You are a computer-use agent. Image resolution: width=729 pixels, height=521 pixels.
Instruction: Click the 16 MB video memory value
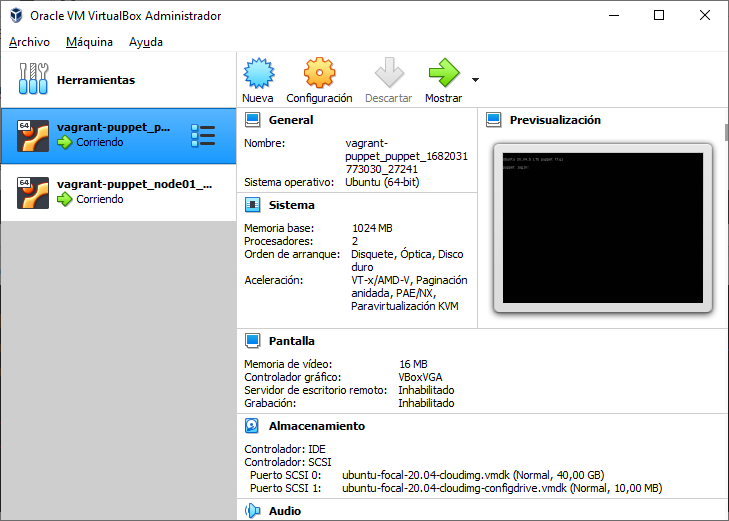click(x=413, y=364)
